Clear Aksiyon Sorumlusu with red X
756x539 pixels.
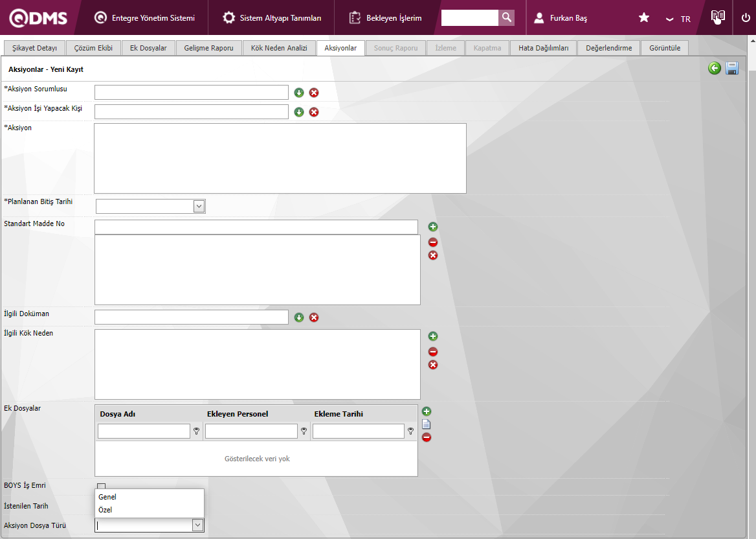coord(314,93)
